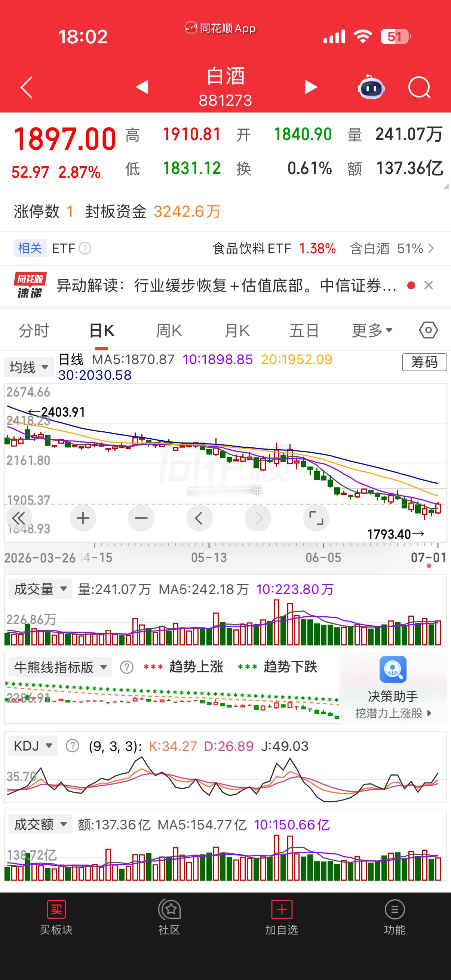451x980 pixels.
Task: Switch to 分时 tab
Action: pyautogui.click(x=34, y=330)
